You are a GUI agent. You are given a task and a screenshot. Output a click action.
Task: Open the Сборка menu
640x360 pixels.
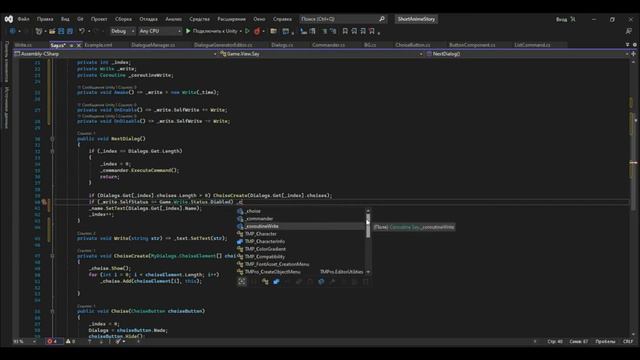(123, 19)
